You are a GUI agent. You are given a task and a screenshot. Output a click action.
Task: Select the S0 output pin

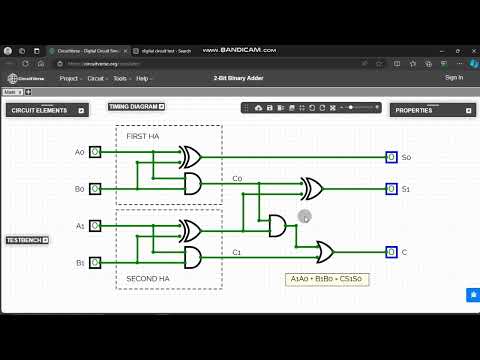(x=391, y=157)
